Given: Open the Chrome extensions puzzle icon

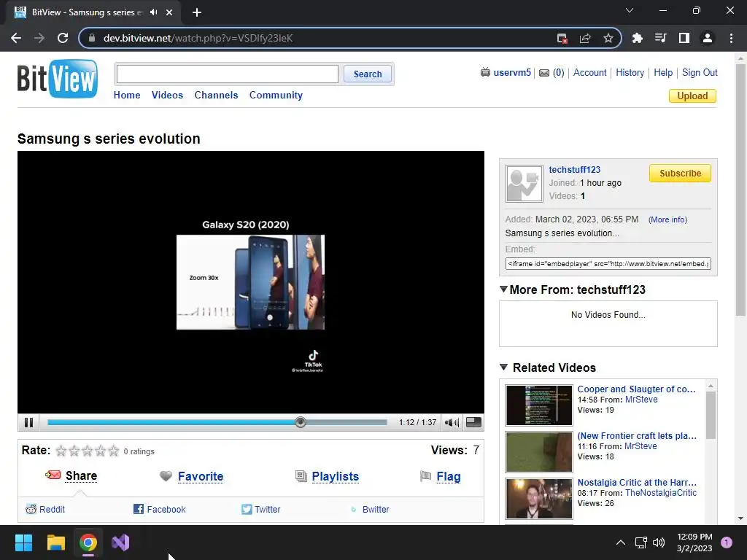Looking at the screenshot, I should pos(637,38).
